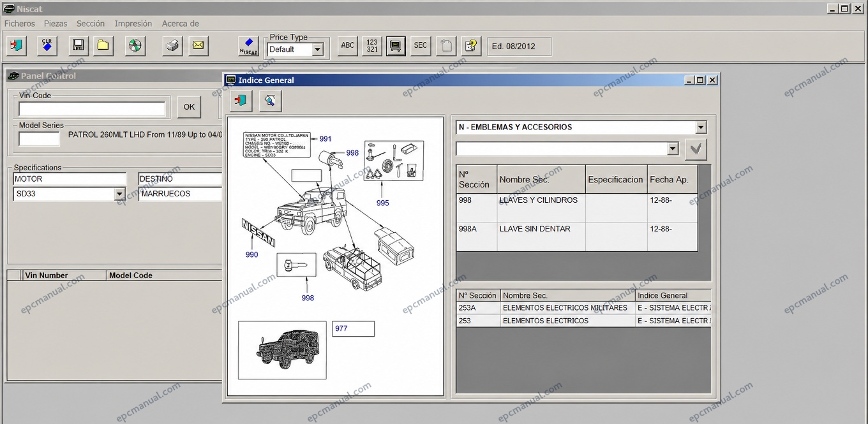Click the exit door icon in main toolbar
Image resolution: width=868 pixels, height=424 pixels.
pyautogui.click(x=17, y=45)
